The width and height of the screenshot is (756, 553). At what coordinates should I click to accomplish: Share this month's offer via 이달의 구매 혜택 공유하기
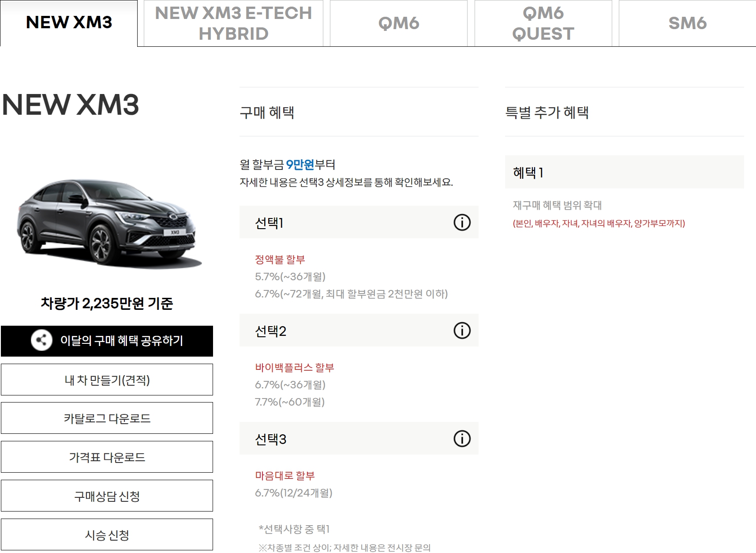coord(107,341)
